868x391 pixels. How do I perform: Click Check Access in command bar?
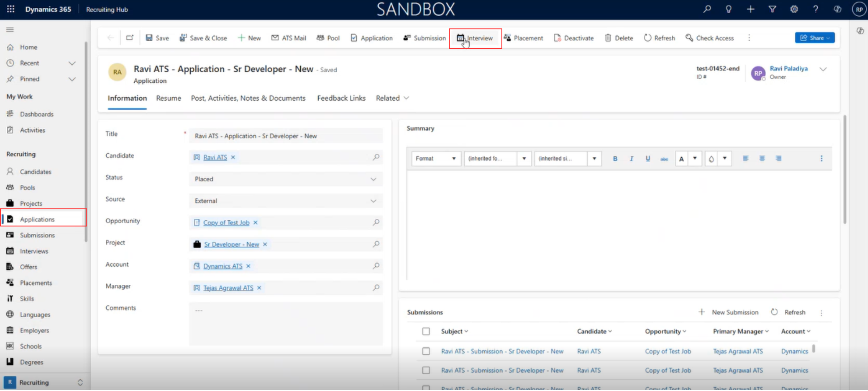point(709,38)
